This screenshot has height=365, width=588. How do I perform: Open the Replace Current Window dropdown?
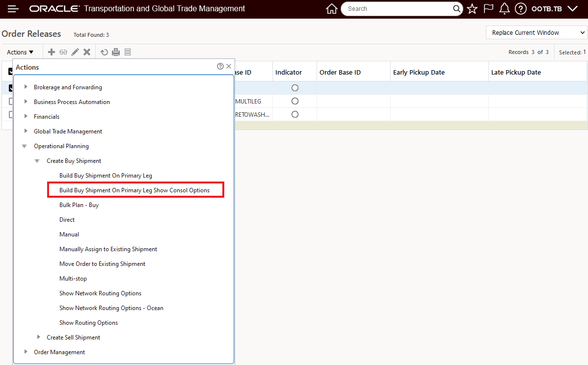coord(536,32)
